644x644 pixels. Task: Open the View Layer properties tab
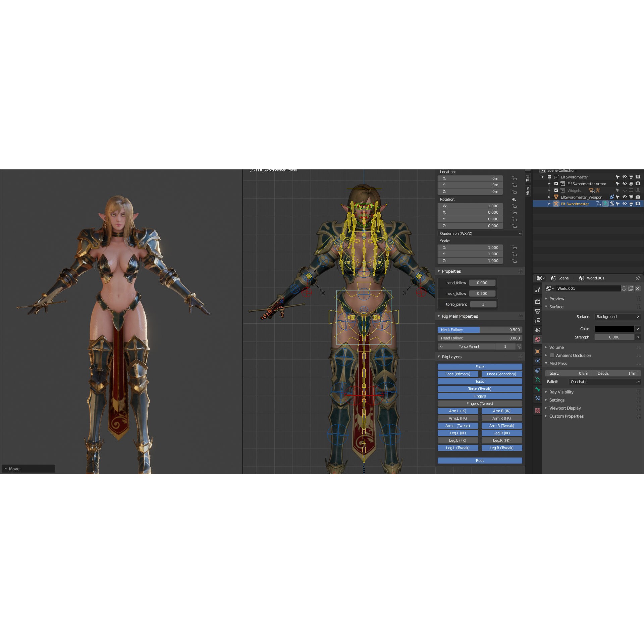click(x=538, y=321)
